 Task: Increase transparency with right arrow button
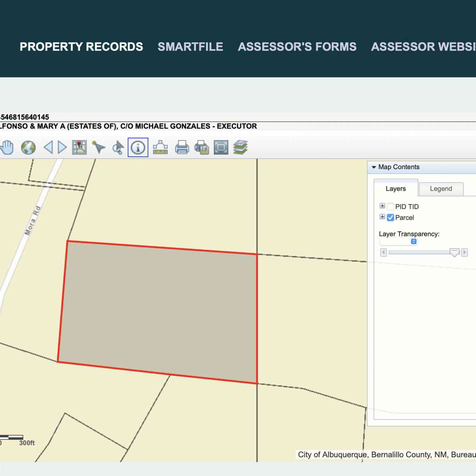[x=465, y=253]
